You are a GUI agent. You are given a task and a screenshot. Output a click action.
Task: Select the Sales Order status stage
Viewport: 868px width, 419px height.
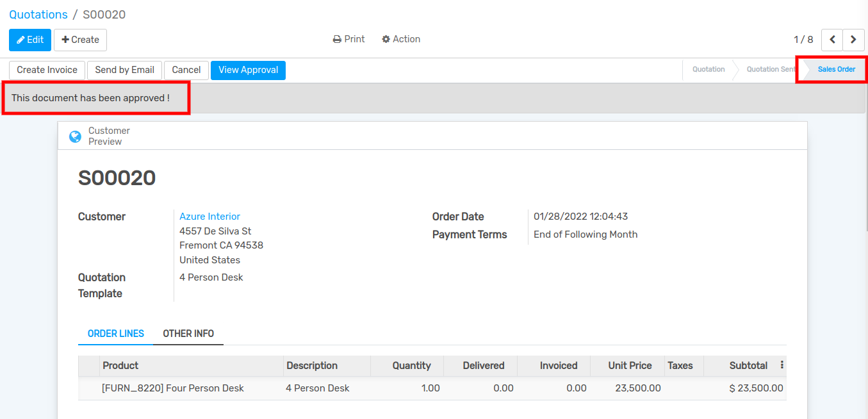coord(836,69)
